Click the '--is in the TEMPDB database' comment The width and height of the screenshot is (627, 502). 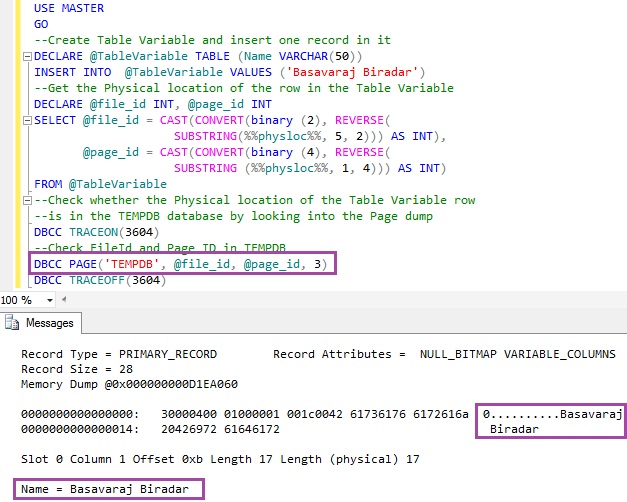pyautogui.click(x=233, y=216)
